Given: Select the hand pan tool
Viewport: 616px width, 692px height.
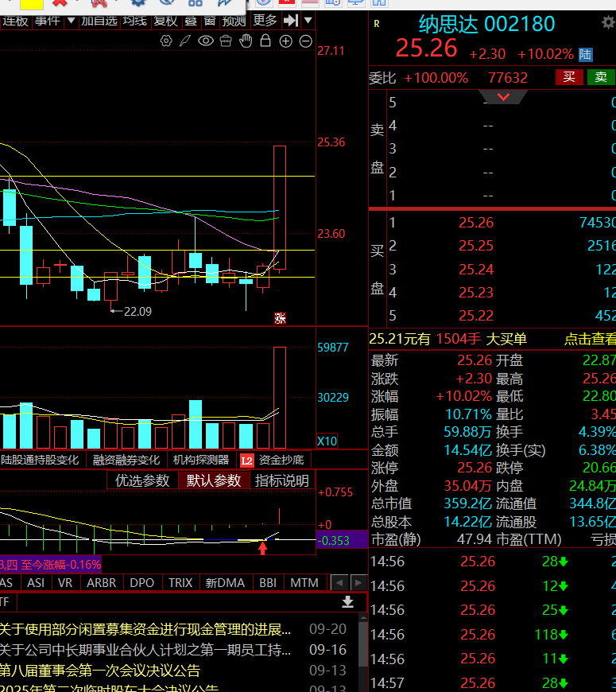Looking at the screenshot, I should tap(246, 41).
